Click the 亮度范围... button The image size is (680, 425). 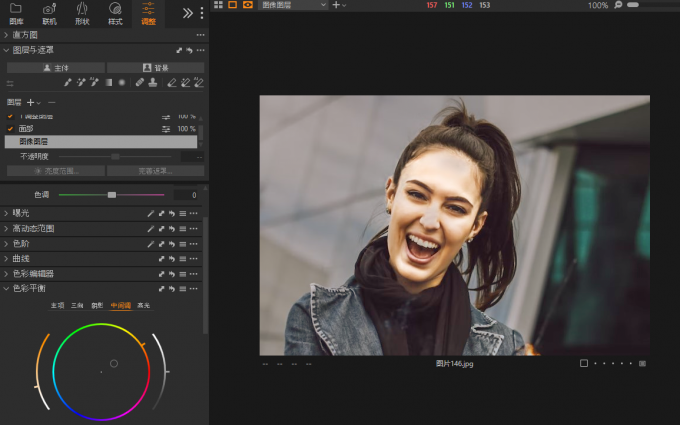point(56,171)
